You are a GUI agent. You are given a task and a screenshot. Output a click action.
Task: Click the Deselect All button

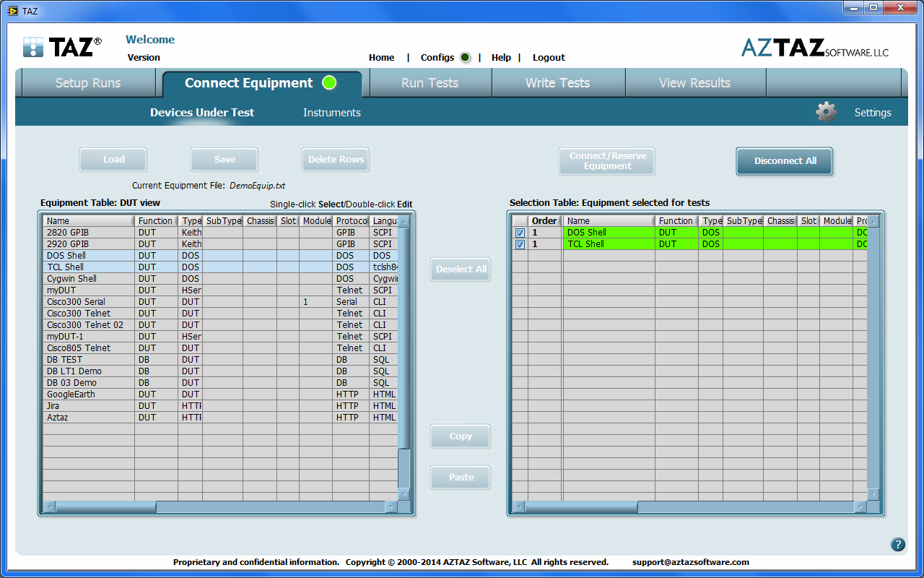pyautogui.click(x=461, y=269)
